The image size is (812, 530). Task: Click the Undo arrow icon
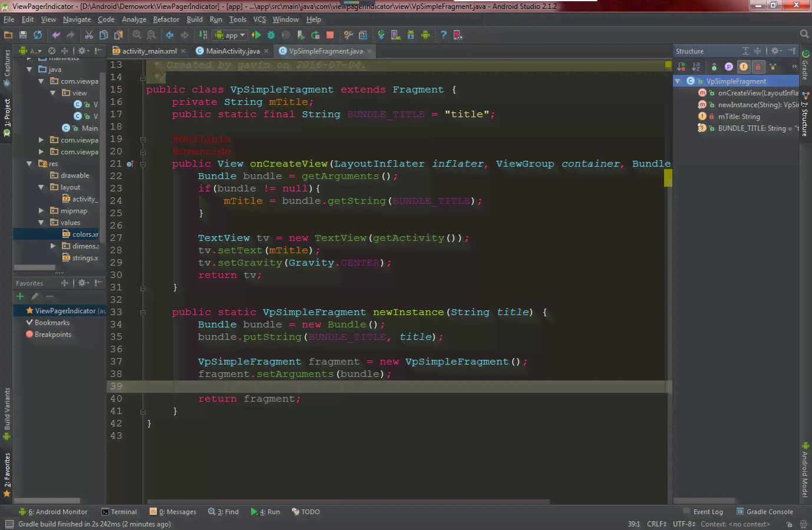56,35
